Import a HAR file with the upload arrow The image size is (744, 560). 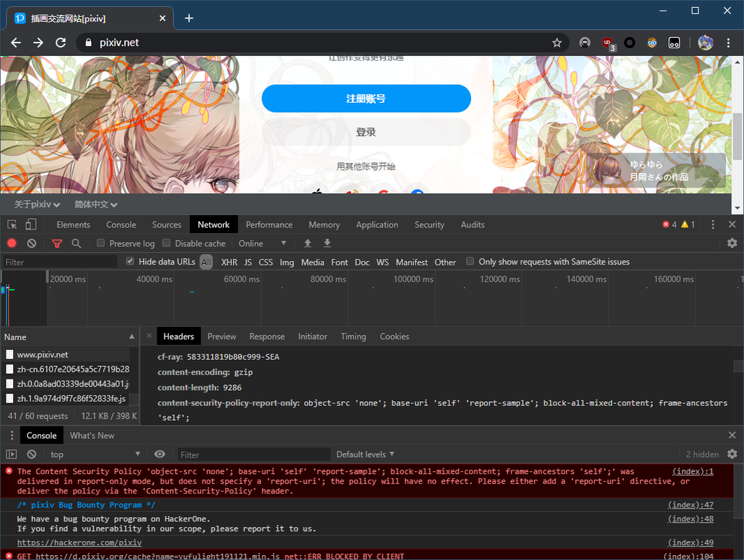(307, 244)
